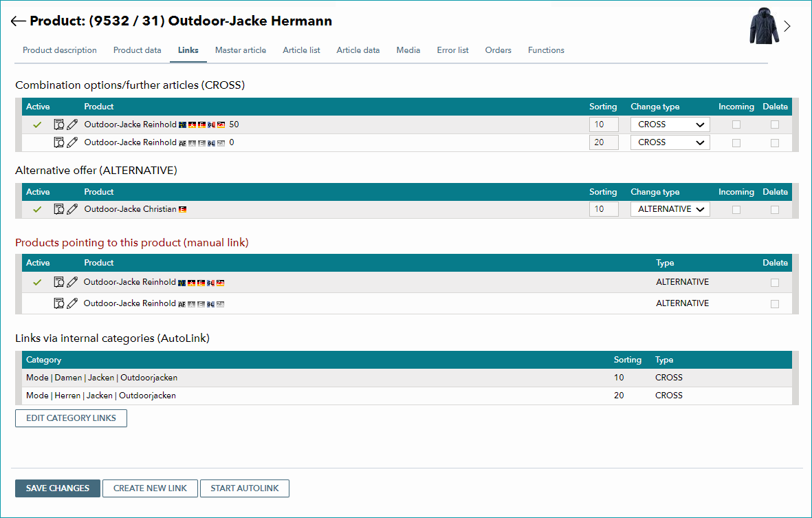
Task: Switch to Product data tab
Action: [x=138, y=50]
